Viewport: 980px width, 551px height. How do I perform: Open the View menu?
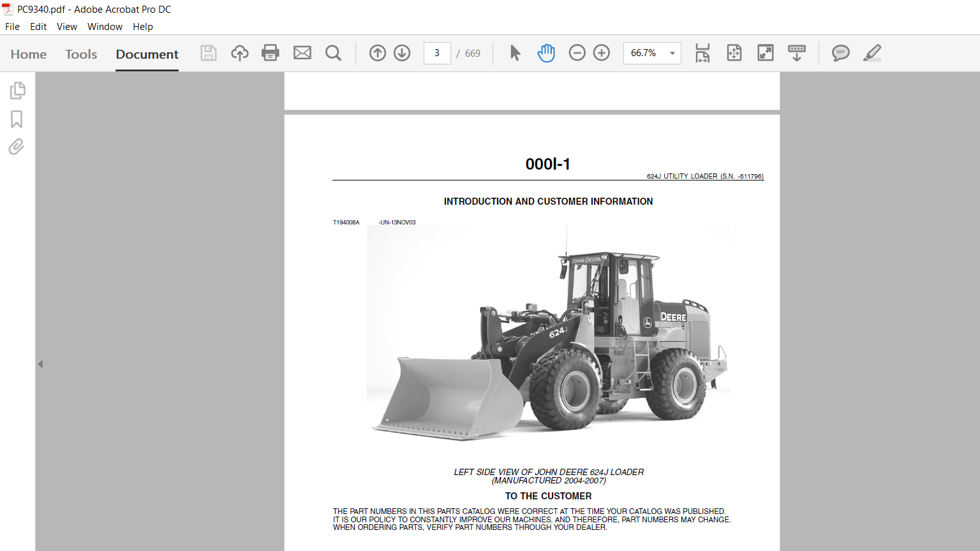point(67,27)
